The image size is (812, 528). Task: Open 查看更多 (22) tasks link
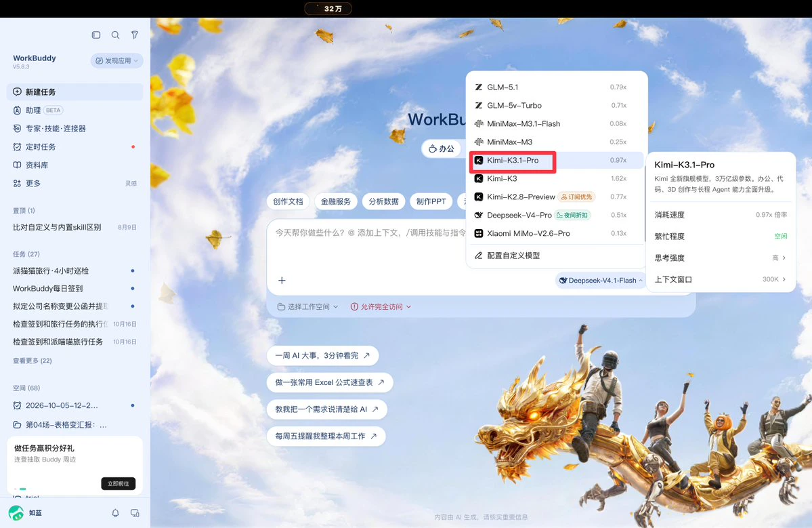click(32, 361)
